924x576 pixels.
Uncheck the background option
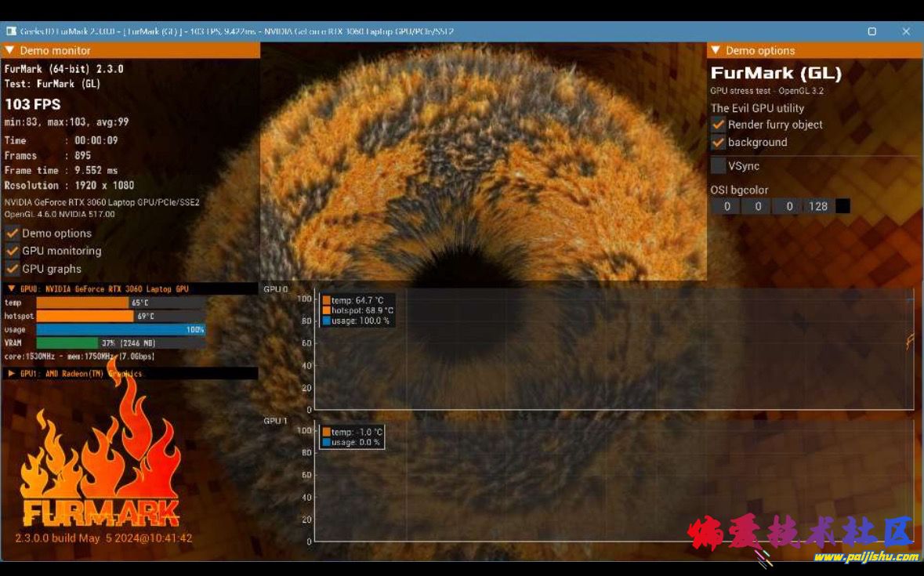coord(718,143)
